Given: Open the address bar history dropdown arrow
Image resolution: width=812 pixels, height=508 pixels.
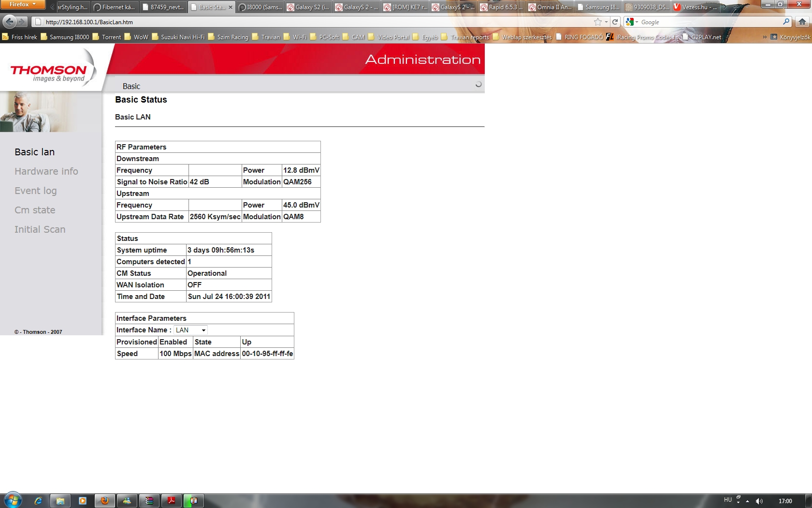Looking at the screenshot, I should point(606,22).
